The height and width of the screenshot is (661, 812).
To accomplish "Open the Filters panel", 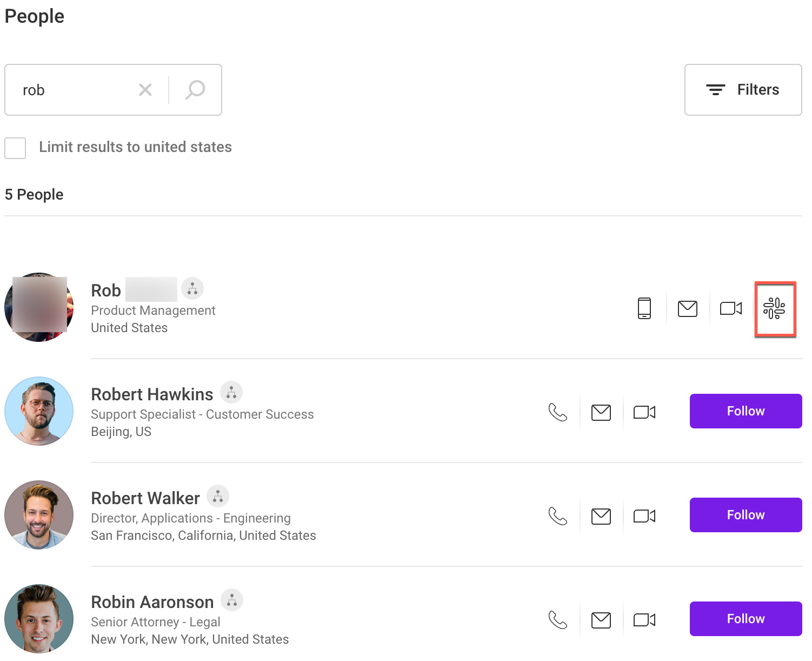I will coord(743,90).
